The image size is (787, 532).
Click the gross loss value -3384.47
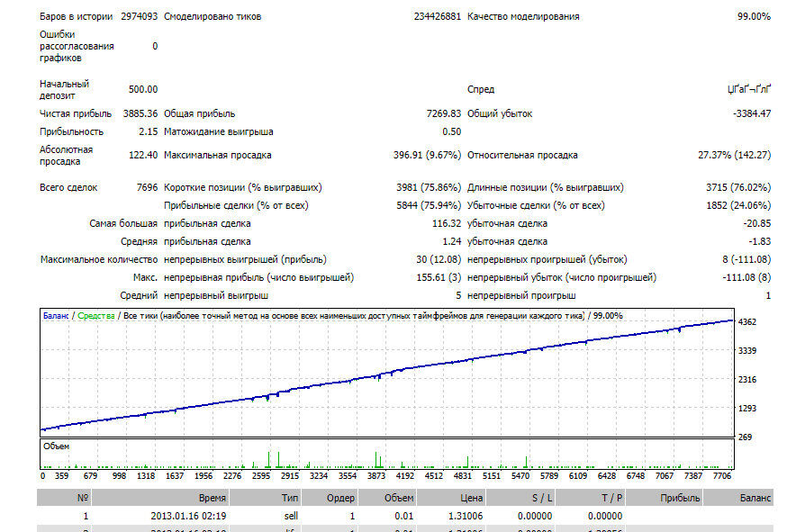[752, 114]
